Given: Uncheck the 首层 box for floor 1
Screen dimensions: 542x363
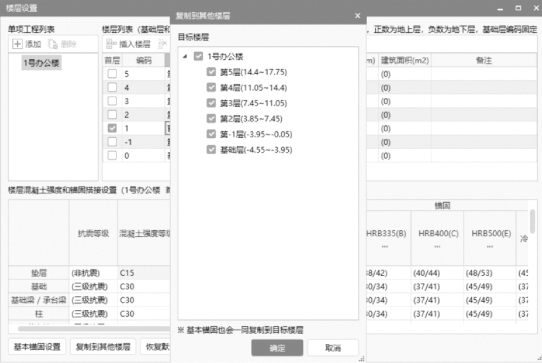Looking at the screenshot, I should pos(112,128).
